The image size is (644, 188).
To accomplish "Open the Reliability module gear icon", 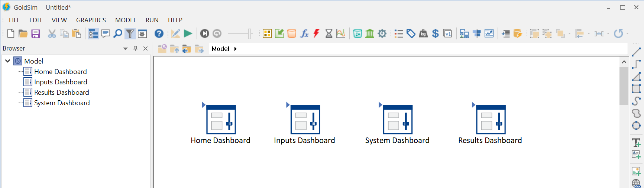I will tap(382, 34).
